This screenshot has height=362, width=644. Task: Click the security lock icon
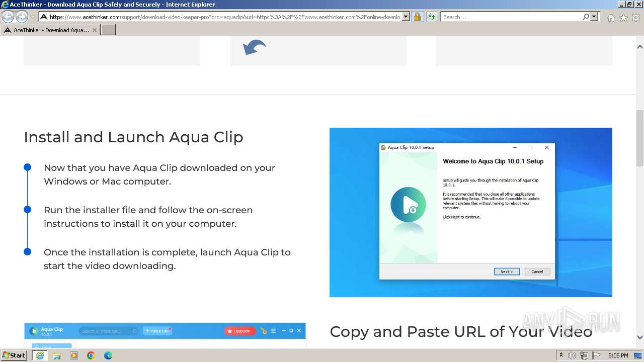[x=417, y=17]
